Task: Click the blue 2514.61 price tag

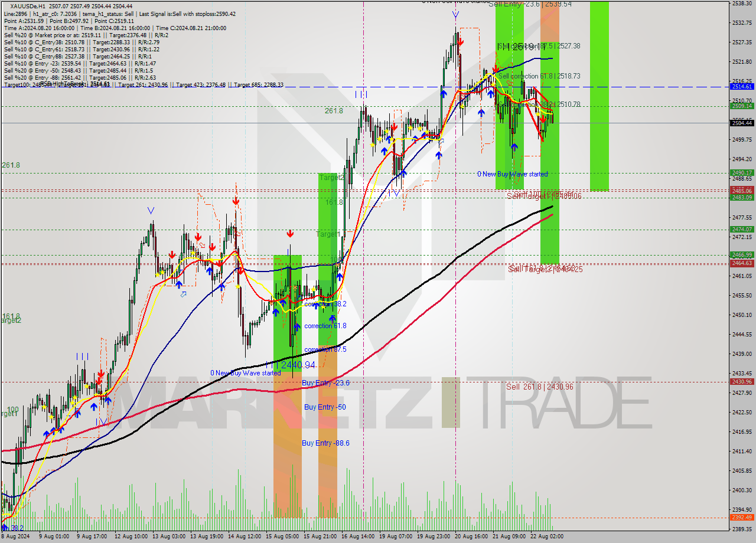Action: (742, 87)
